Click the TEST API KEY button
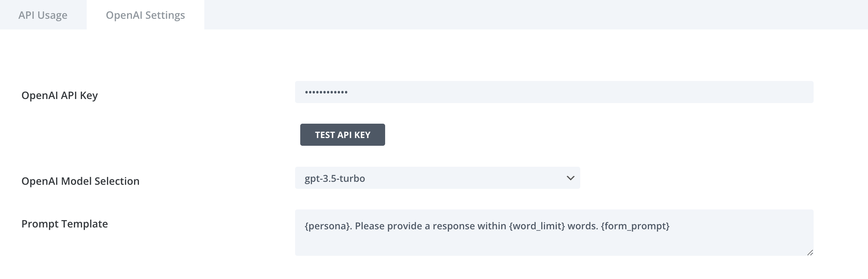The image size is (868, 279). coord(342,135)
